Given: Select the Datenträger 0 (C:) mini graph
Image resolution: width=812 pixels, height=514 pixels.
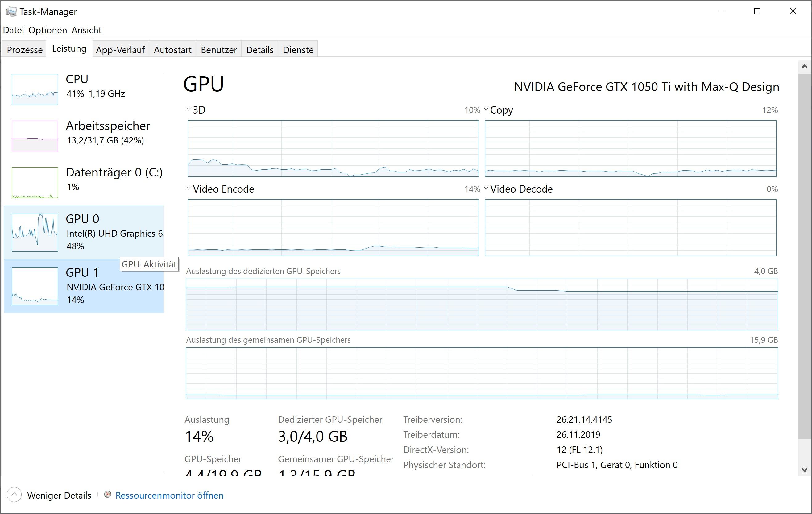Looking at the screenshot, I should pyautogui.click(x=35, y=182).
